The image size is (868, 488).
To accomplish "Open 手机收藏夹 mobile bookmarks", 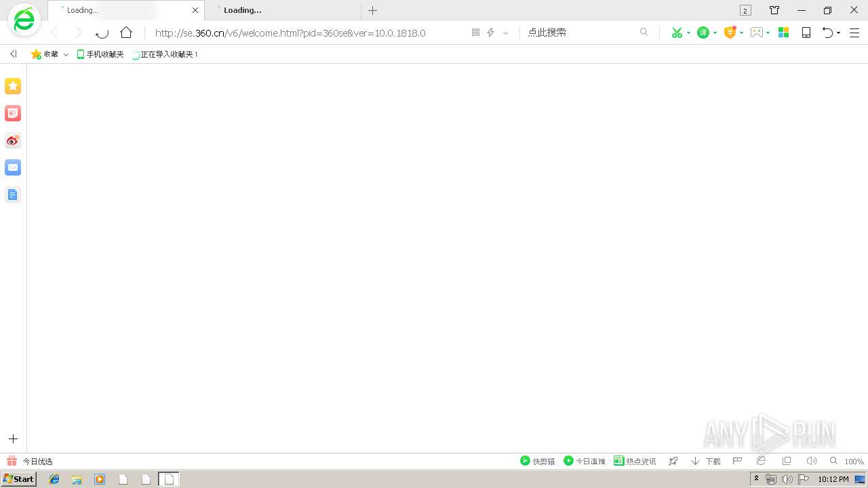I will tap(100, 54).
